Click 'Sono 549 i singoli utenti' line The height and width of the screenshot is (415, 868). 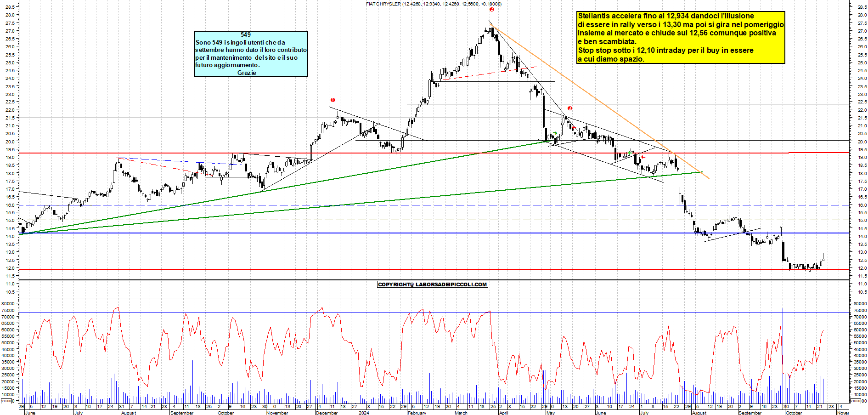(x=240, y=42)
